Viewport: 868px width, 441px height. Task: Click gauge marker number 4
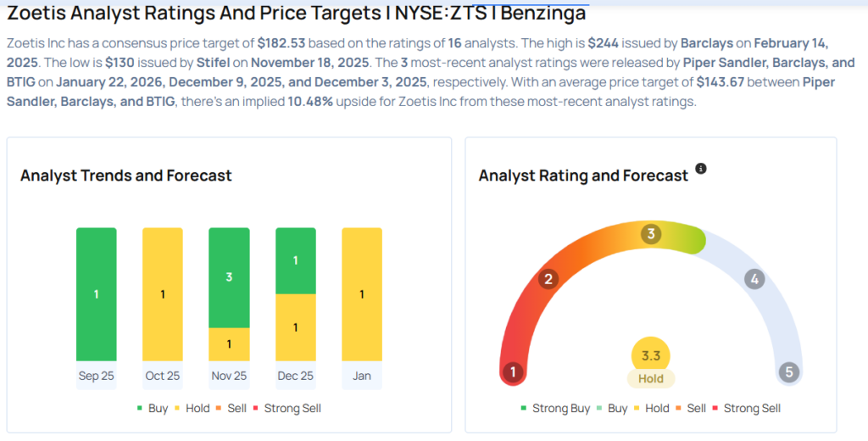(x=754, y=279)
